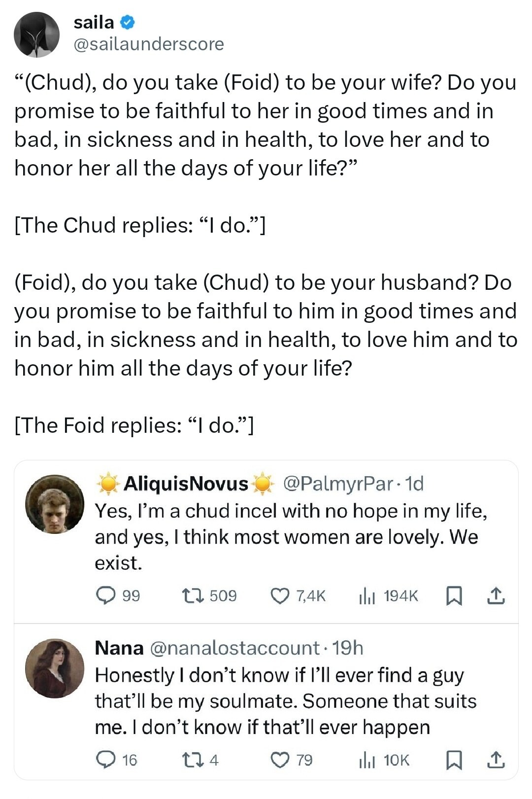The width and height of the screenshot is (532, 799).
Task: Share AliquisNovus's tweet
Action: point(496,595)
